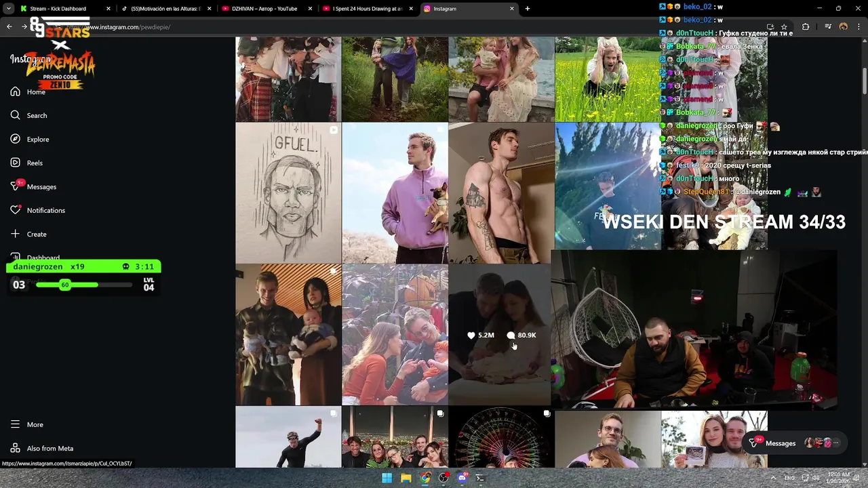Open Messages icon with red badge
This screenshot has width=868, height=488.
point(16,186)
